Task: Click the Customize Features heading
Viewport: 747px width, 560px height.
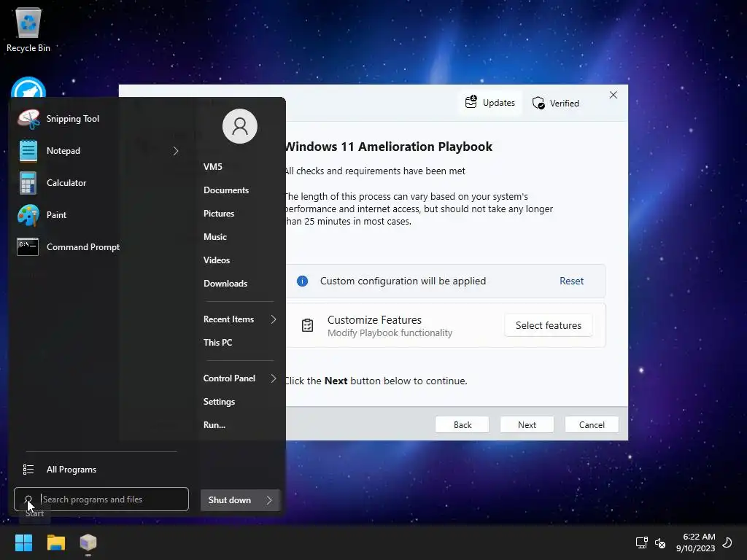Action: click(x=374, y=319)
